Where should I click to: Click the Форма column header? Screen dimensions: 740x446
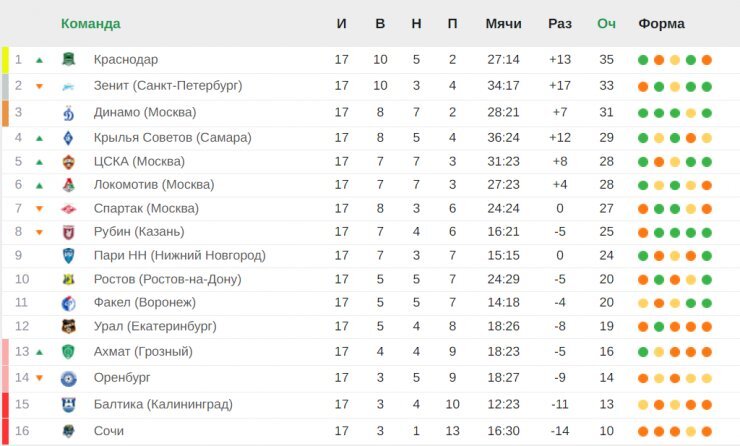pyautogui.click(x=661, y=24)
